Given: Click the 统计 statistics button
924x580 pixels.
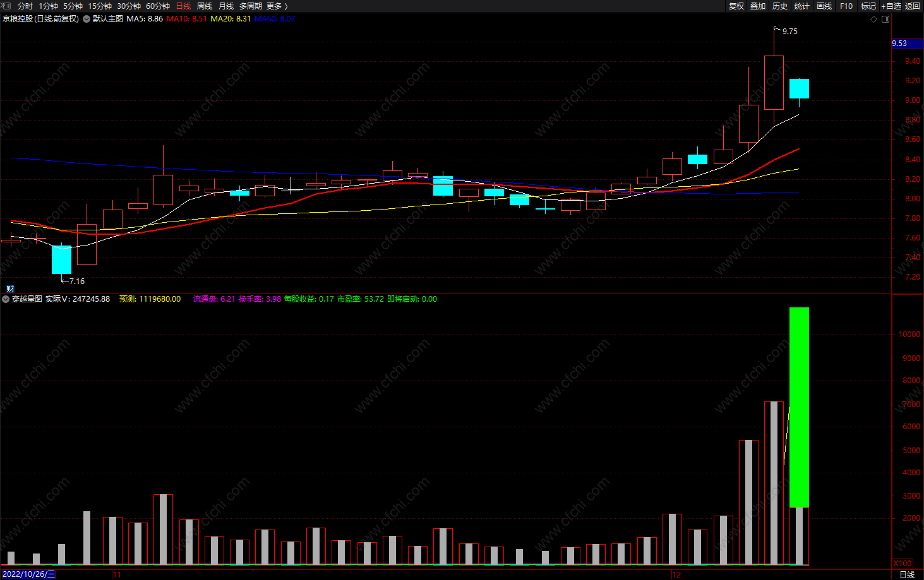Looking at the screenshot, I should tap(802, 6).
